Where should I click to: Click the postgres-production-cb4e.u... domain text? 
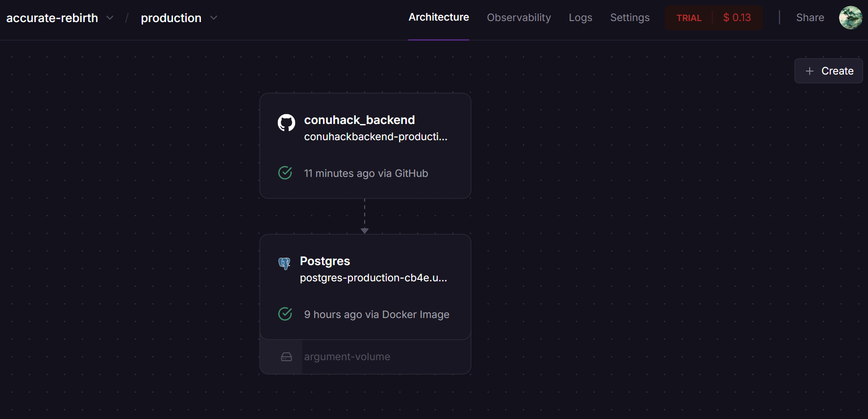point(373,278)
